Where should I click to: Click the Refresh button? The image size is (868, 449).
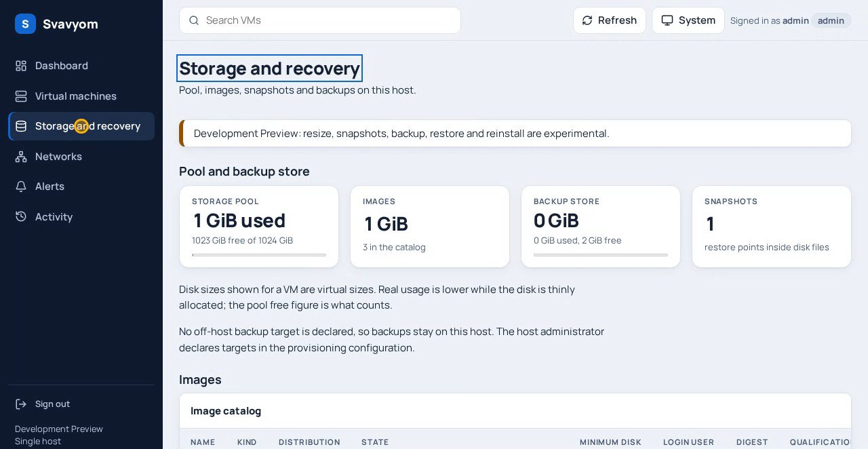pyautogui.click(x=609, y=20)
